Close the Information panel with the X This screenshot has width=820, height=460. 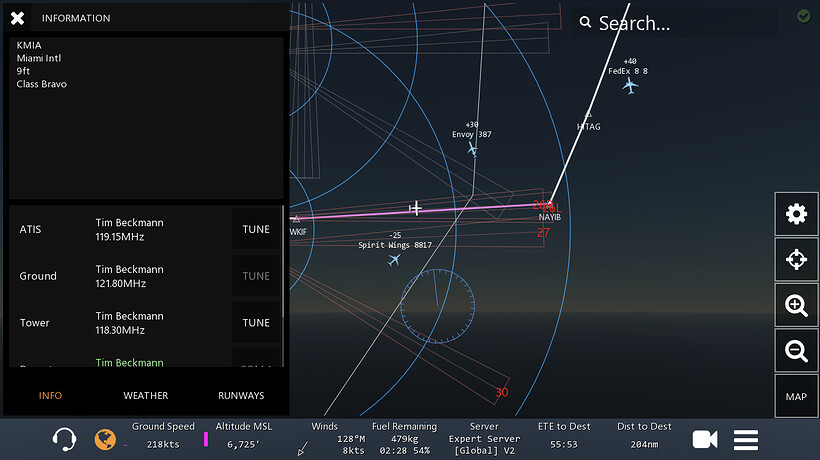17,18
